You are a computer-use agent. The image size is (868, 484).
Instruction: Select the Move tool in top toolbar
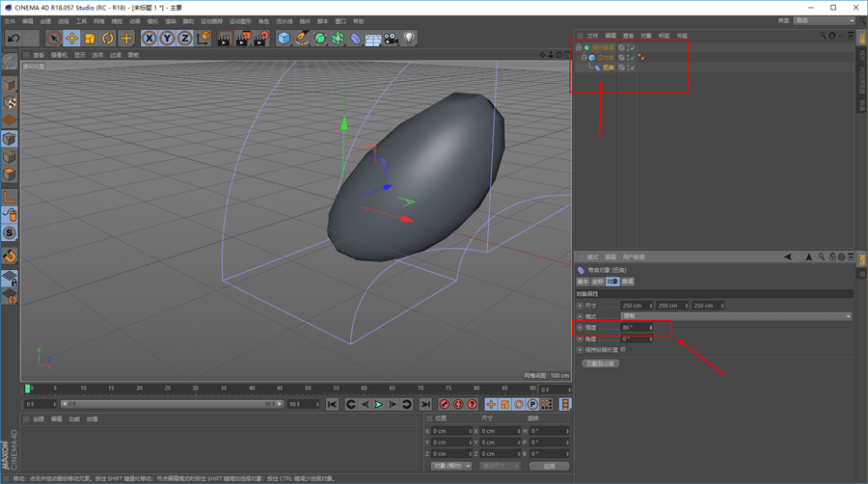click(x=71, y=39)
